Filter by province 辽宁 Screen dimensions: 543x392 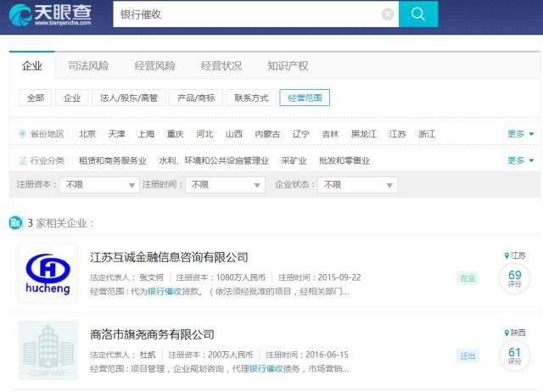(x=301, y=134)
